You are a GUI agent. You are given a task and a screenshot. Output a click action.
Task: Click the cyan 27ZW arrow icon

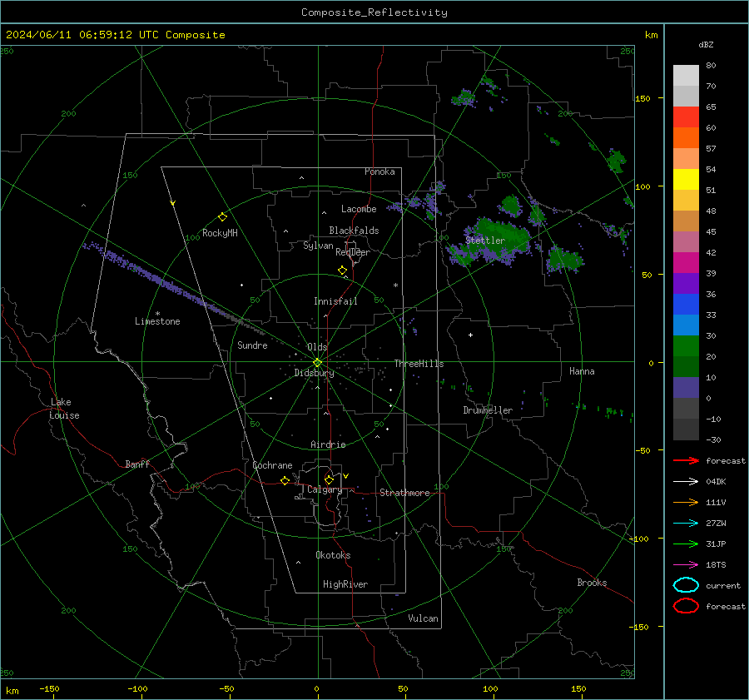point(686,524)
